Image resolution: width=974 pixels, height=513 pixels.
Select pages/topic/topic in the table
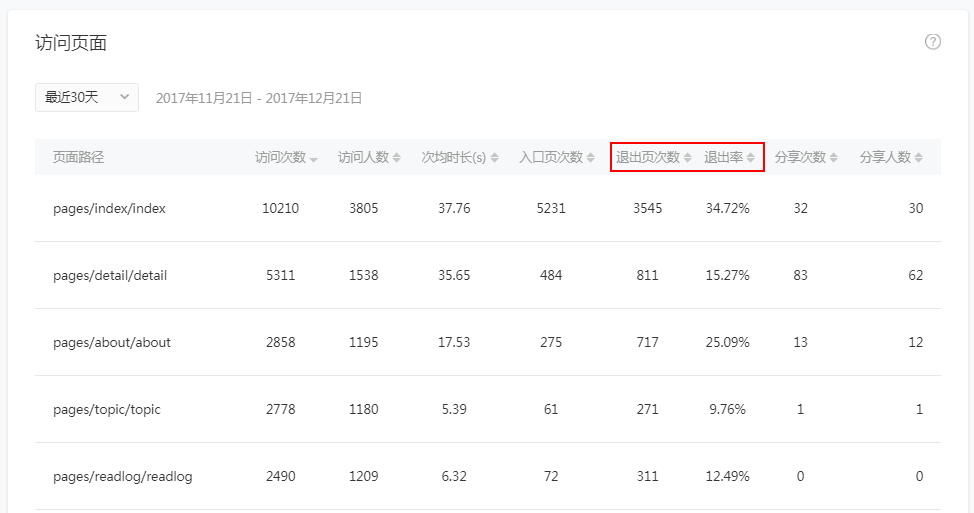point(107,410)
